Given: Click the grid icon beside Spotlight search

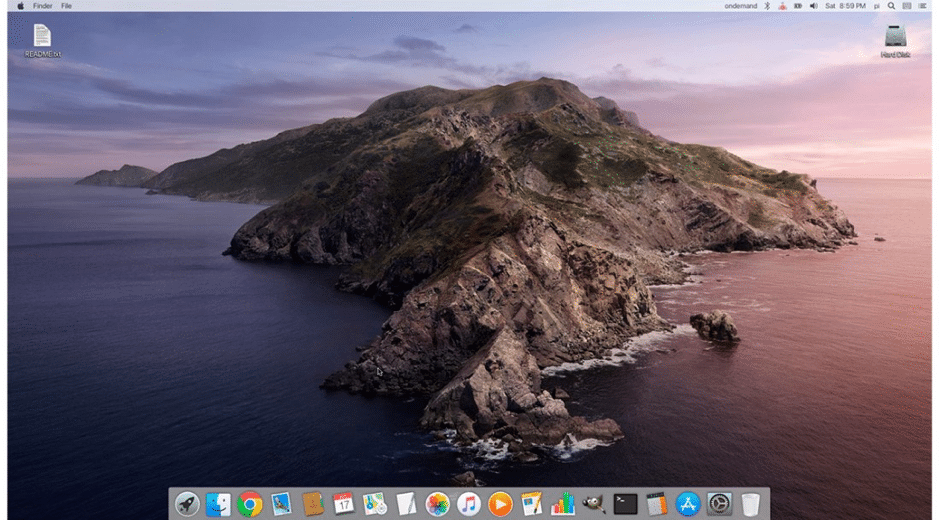Looking at the screenshot, I should (907, 5).
